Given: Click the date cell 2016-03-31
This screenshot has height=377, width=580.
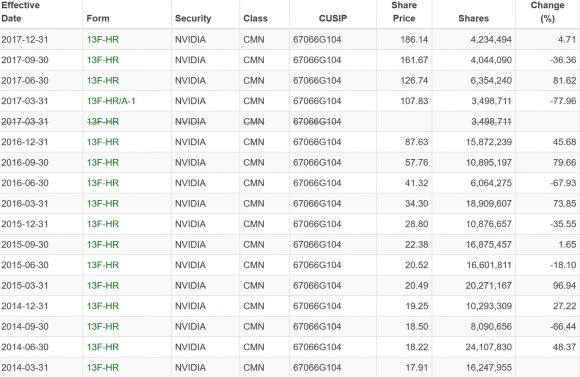Looking at the screenshot, I should point(25,203).
